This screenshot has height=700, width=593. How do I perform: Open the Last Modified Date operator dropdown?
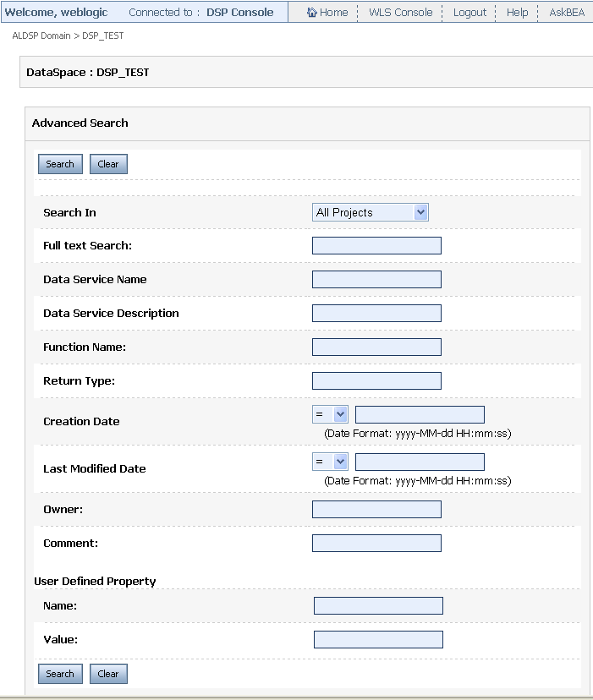click(330, 462)
